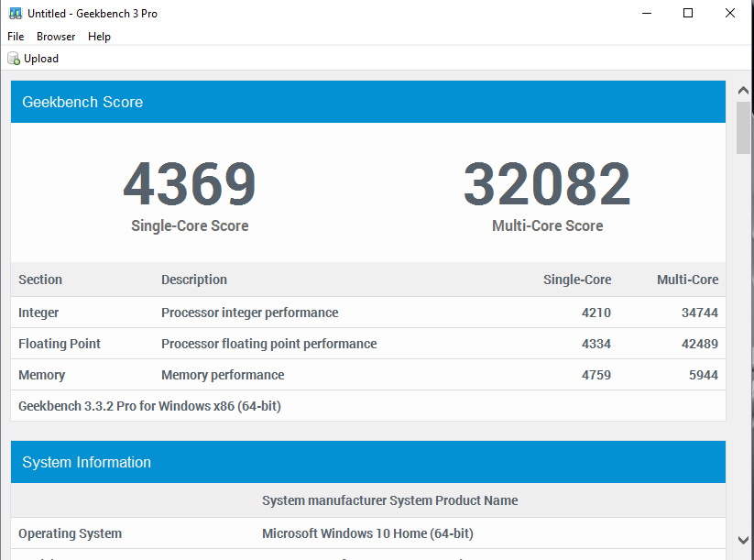
Task: Click the Geekbench app icon in title bar
Action: 16,14
